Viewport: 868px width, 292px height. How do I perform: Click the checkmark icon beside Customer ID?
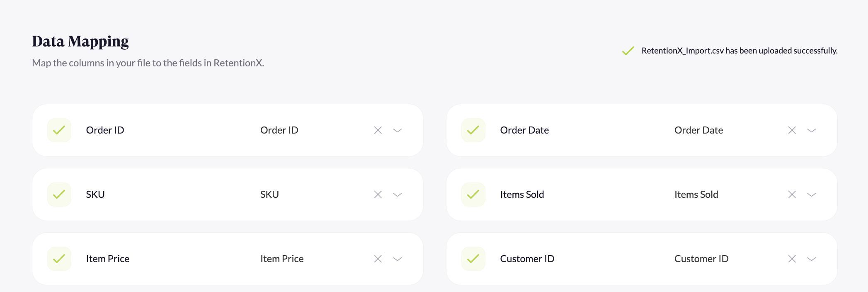coord(473,258)
